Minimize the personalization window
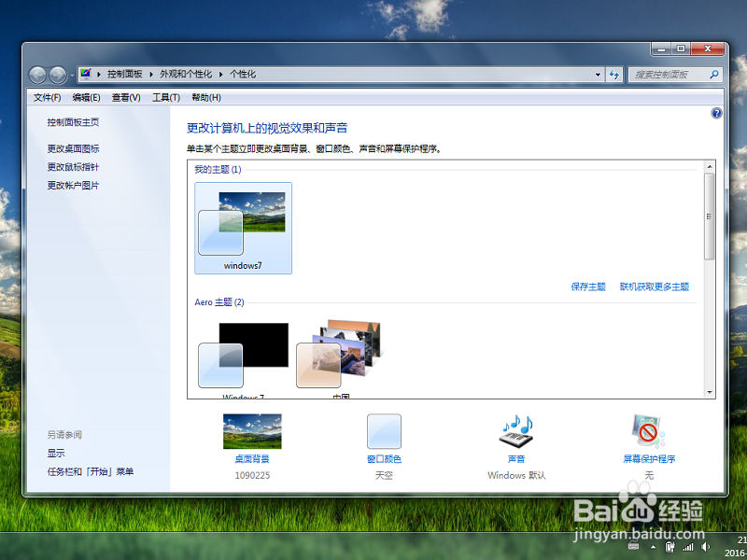This screenshot has width=747, height=560. coord(661,49)
